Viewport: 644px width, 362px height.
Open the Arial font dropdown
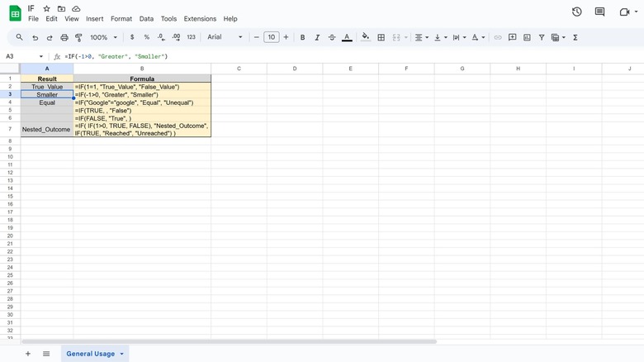(225, 37)
